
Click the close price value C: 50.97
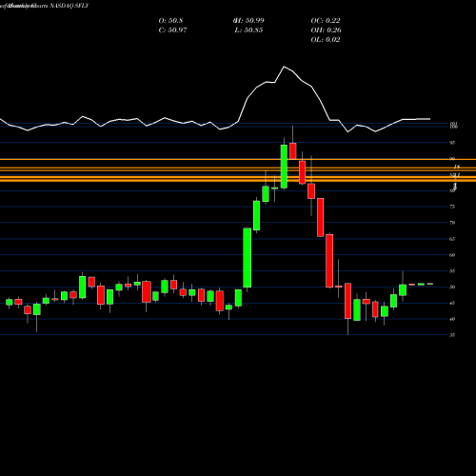coord(172,30)
